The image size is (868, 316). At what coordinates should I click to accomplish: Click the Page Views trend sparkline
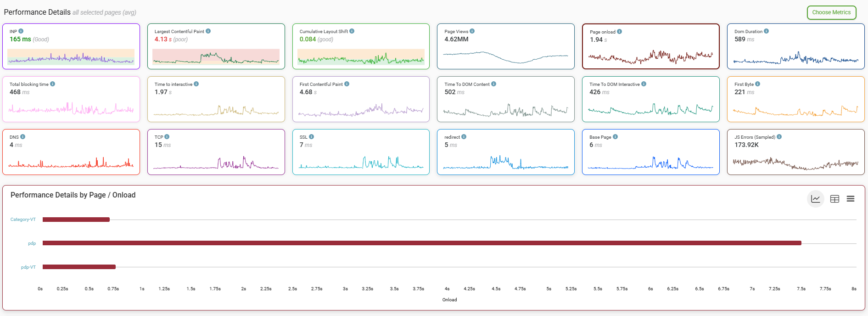coord(505,57)
